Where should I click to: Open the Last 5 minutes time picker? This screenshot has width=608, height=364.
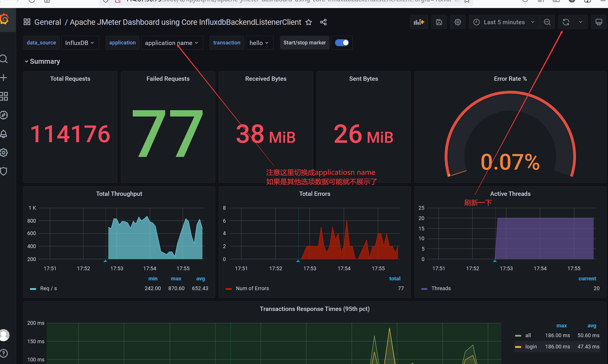pyautogui.click(x=504, y=22)
